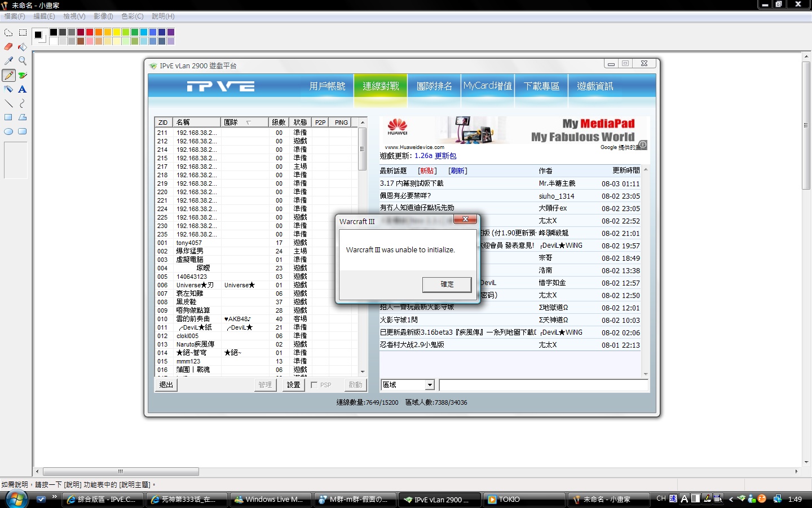Switch to the TOKIO taskbar window
This screenshot has height=508, width=812.
[524, 500]
